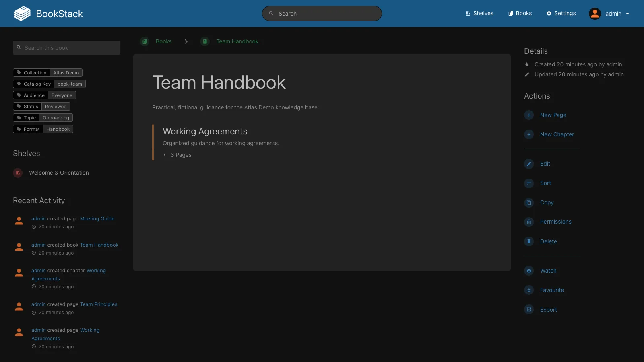644x362 pixels.
Task: Click the Team Handbook breadcrumb book icon
Action: [x=205, y=41]
